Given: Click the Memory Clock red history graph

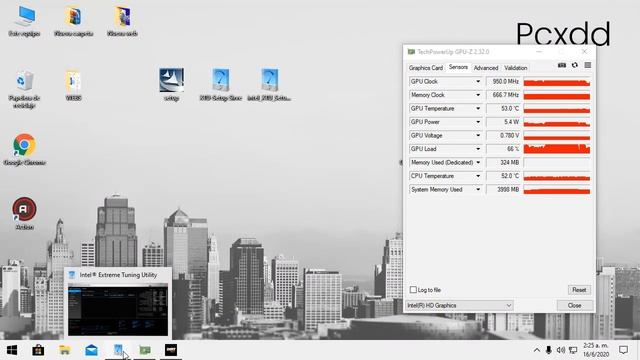Looking at the screenshot, I should click(x=557, y=95).
